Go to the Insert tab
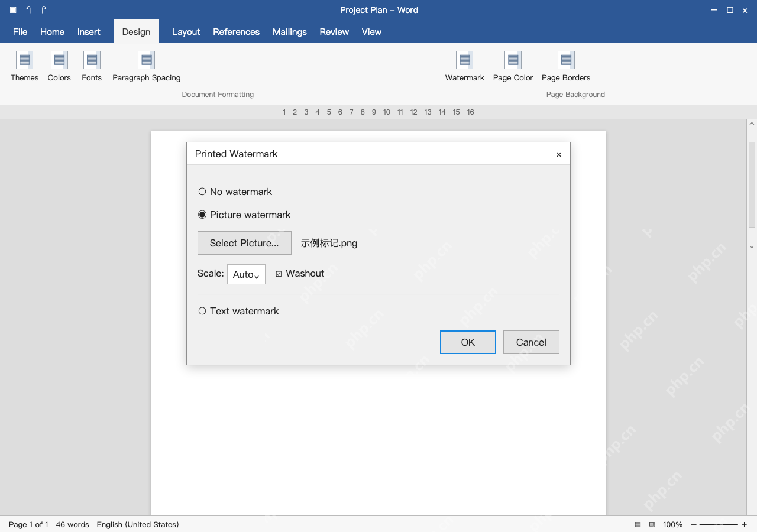 [89, 32]
